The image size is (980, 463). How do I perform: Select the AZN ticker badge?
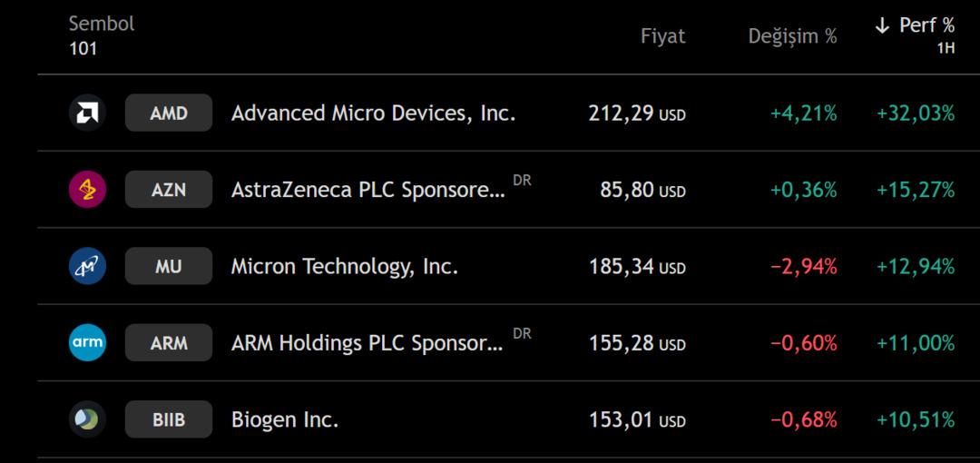pyautogui.click(x=169, y=190)
